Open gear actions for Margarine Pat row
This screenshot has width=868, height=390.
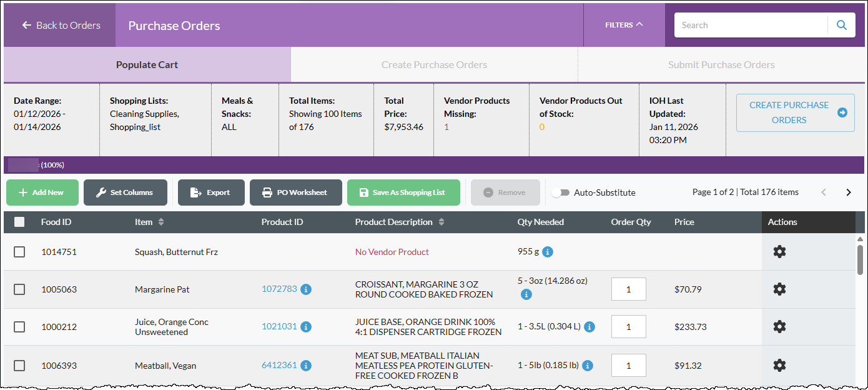pos(779,289)
